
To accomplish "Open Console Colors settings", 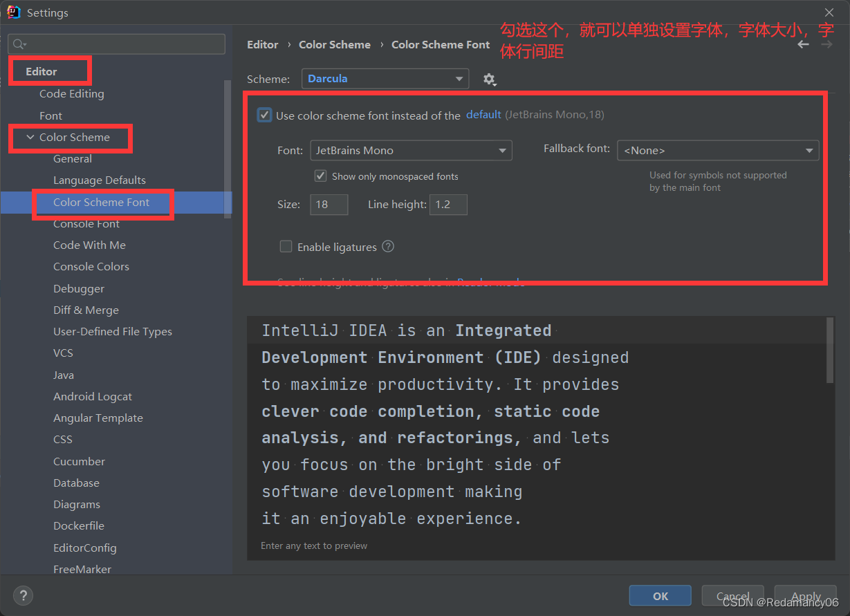I will pos(91,266).
